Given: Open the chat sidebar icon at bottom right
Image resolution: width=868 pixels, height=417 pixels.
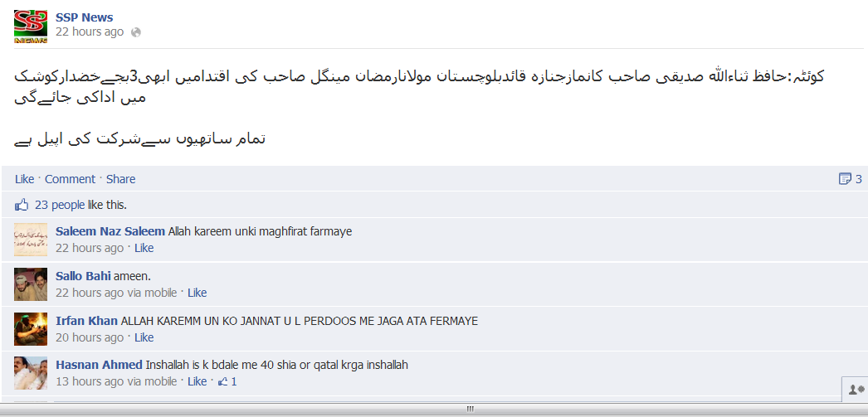Looking at the screenshot, I should pyautogui.click(x=856, y=390).
